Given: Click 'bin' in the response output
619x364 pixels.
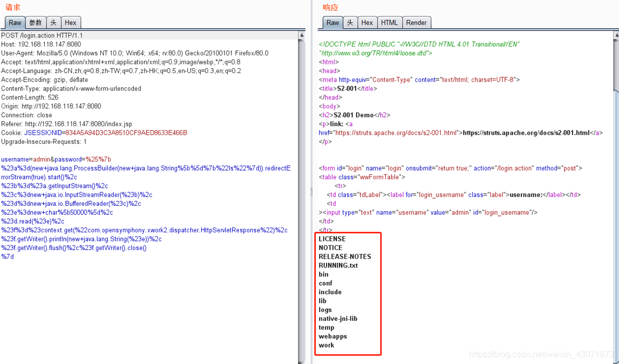Looking at the screenshot, I should 324,274.
